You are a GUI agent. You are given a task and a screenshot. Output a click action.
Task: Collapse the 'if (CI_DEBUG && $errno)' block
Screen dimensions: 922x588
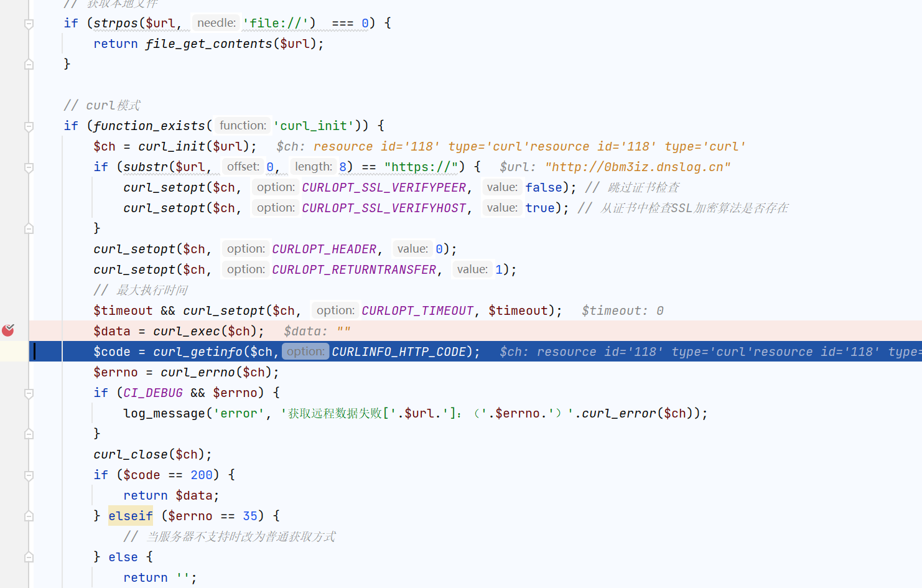pos(29,393)
